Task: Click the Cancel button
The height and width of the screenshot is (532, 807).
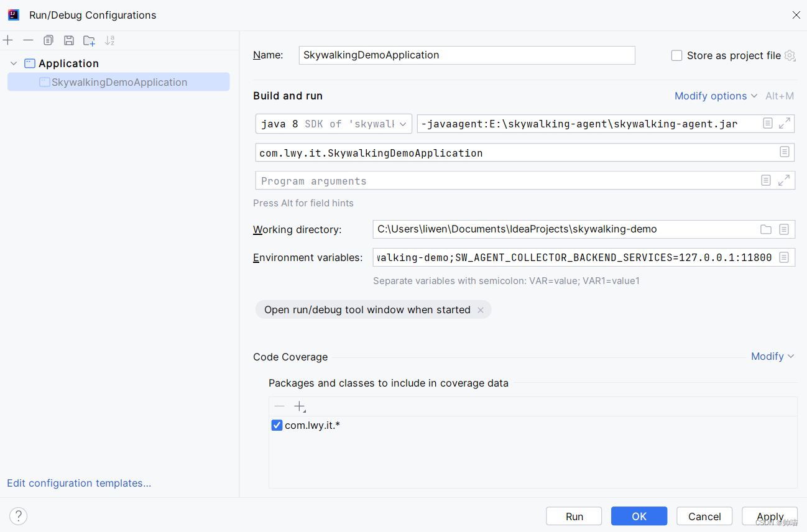Action: point(704,516)
